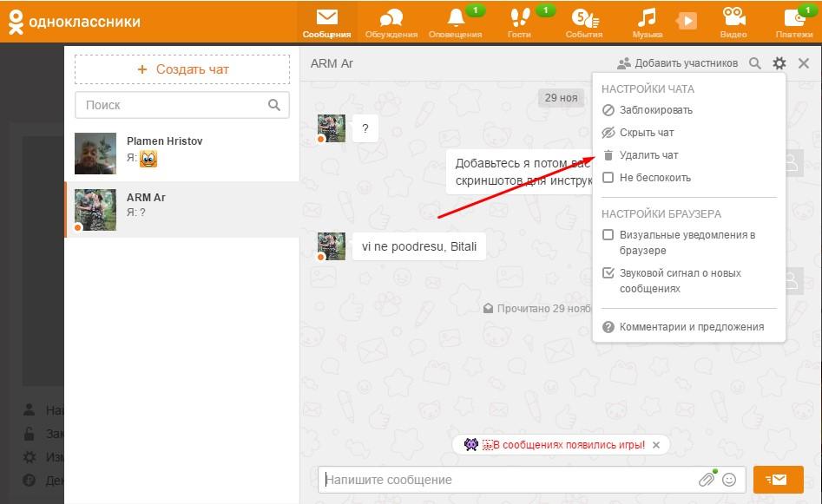The width and height of the screenshot is (822, 504).
Task: Open Комментарии и предложения link
Action: pyautogui.click(x=692, y=327)
